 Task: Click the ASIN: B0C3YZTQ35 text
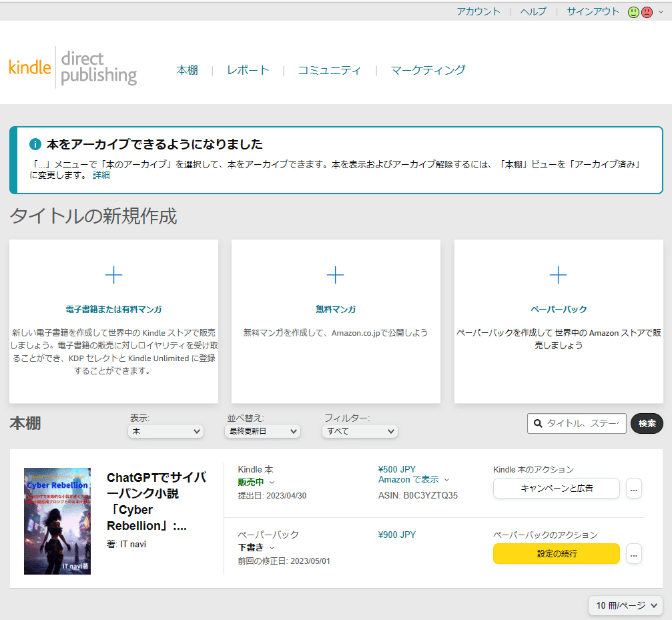418,496
